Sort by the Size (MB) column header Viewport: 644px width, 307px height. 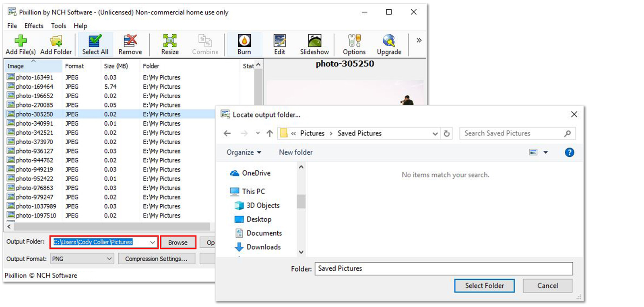click(x=120, y=66)
